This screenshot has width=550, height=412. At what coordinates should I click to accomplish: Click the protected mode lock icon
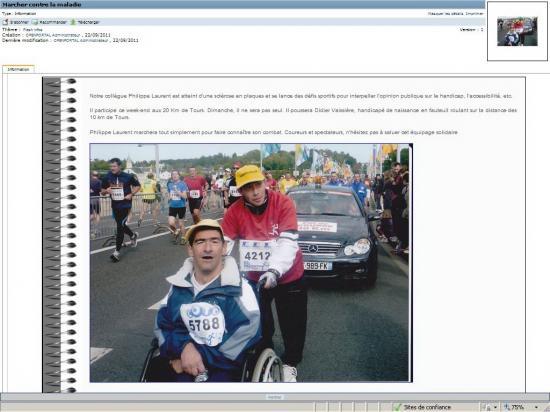488,407
